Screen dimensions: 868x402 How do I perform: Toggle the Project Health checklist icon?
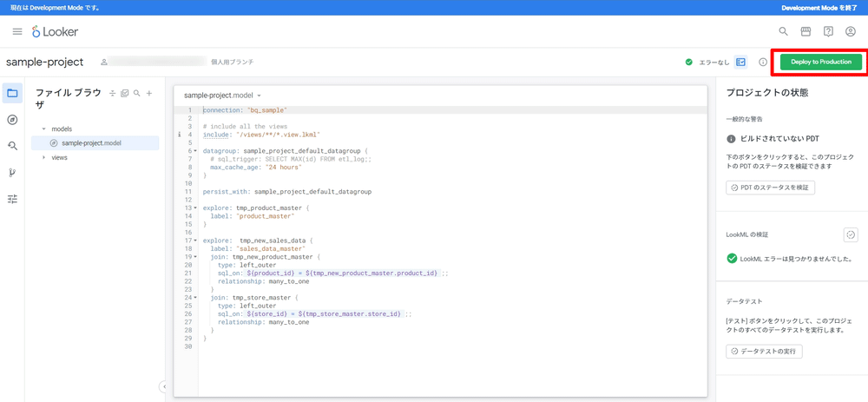point(740,62)
